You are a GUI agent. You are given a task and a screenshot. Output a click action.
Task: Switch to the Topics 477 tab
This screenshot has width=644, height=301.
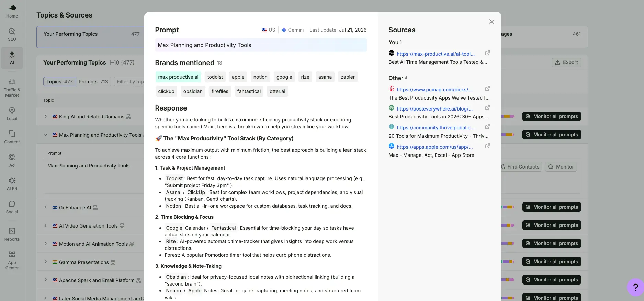point(59,82)
